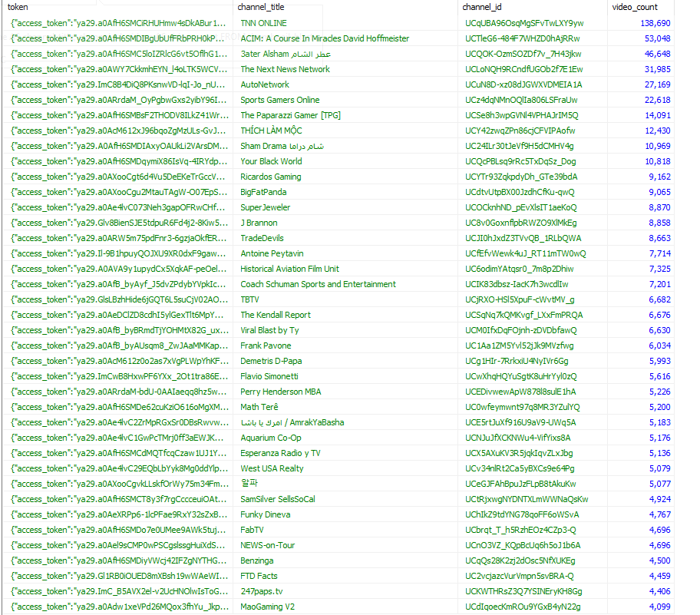Click the 247paps.tv channel title
Screen dimensions: 700x615
[262, 591]
